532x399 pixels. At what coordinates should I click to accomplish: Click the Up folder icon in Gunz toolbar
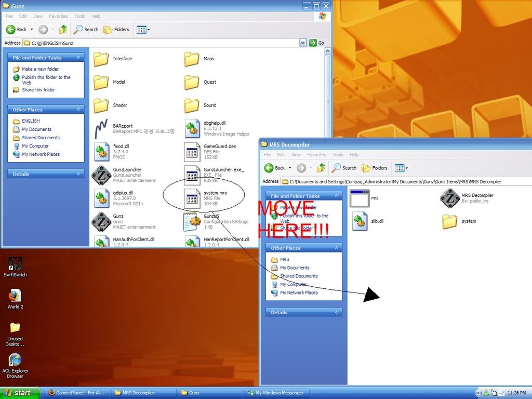63,30
